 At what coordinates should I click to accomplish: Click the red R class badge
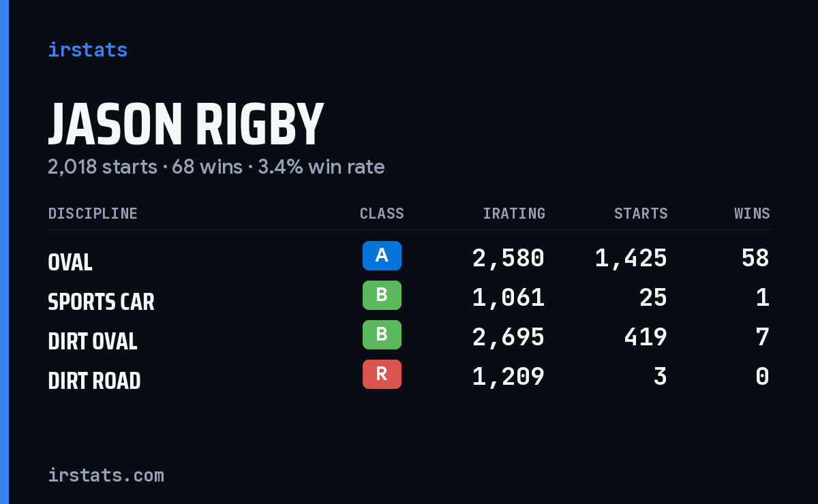pos(382,374)
